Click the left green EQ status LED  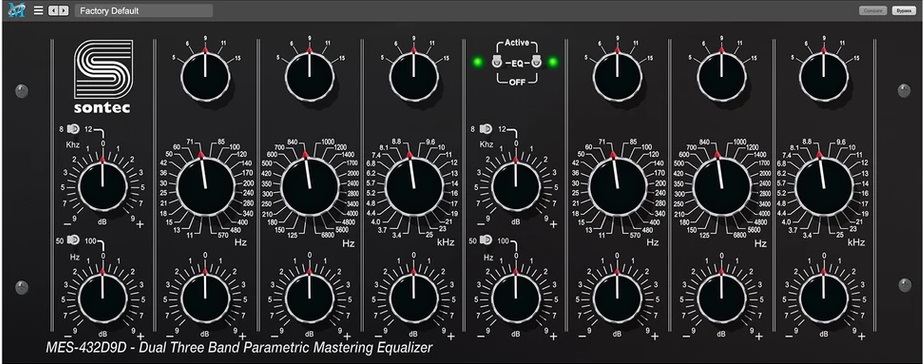(x=477, y=62)
